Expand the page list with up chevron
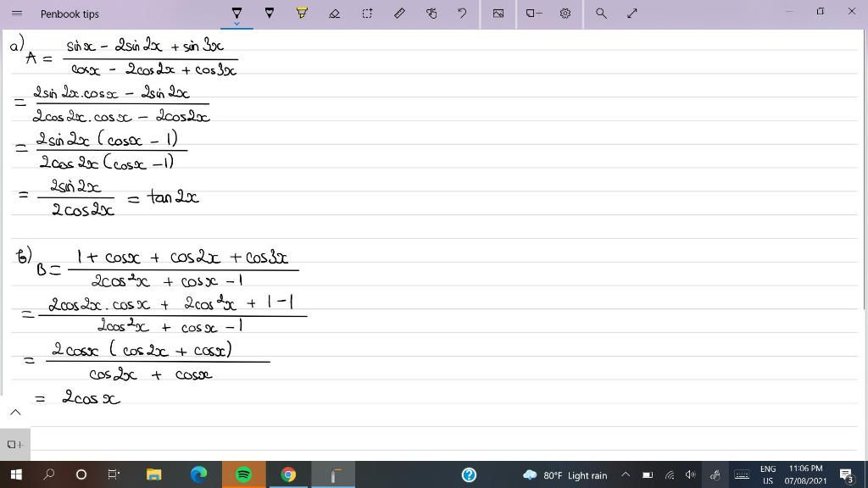This screenshot has height=488, width=868. 15,413
